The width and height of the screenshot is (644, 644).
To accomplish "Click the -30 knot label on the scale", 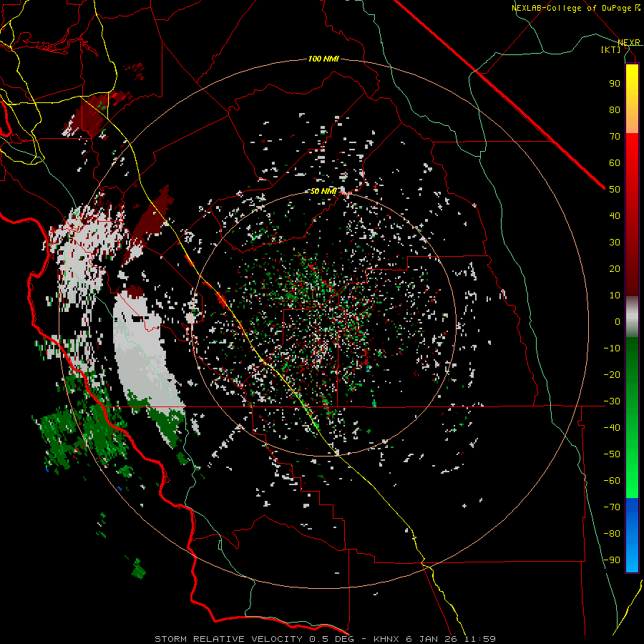I will pos(612,401).
